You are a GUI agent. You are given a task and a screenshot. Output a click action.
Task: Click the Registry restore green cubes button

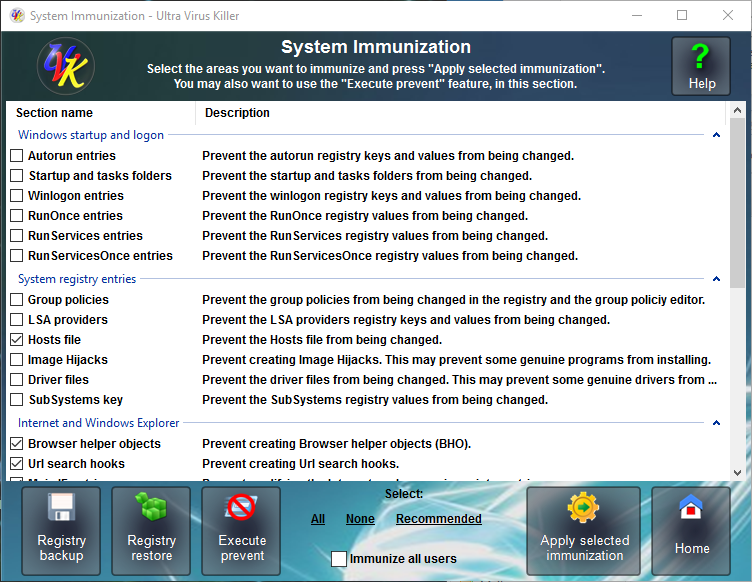[x=151, y=531]
